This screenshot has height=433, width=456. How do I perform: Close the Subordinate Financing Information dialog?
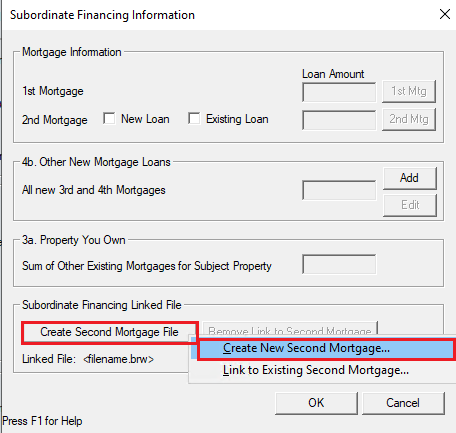445,14
